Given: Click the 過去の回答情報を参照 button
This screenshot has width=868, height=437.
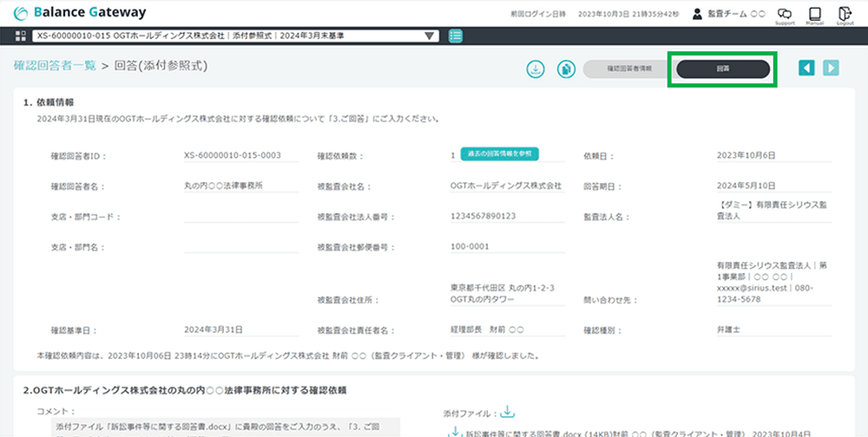Looking at the screenshot, I should (x=499, y=153).
